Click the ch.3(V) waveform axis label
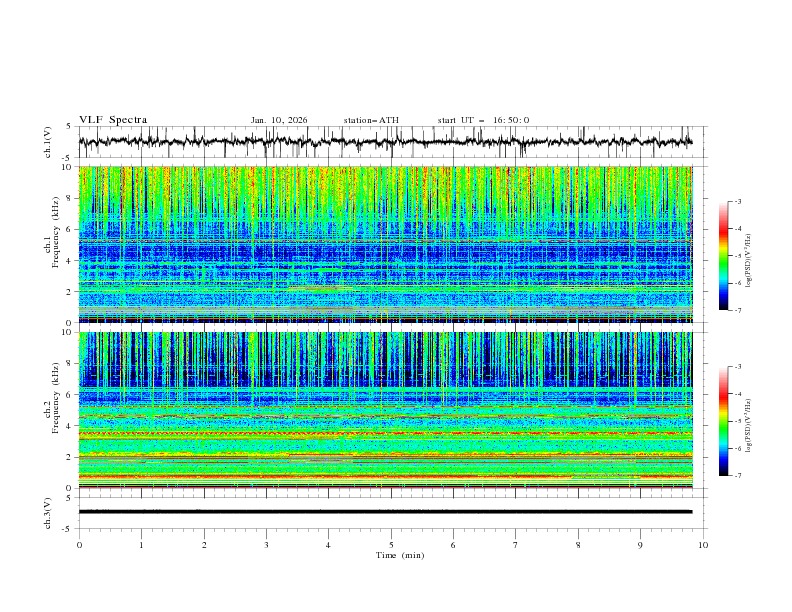 coord(48,512)
